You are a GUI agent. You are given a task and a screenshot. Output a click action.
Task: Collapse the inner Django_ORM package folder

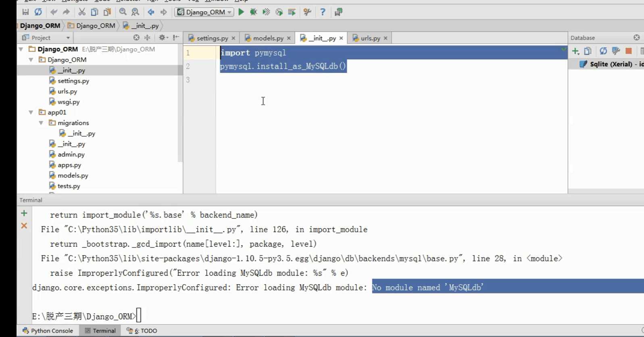[x=31, y=60]
